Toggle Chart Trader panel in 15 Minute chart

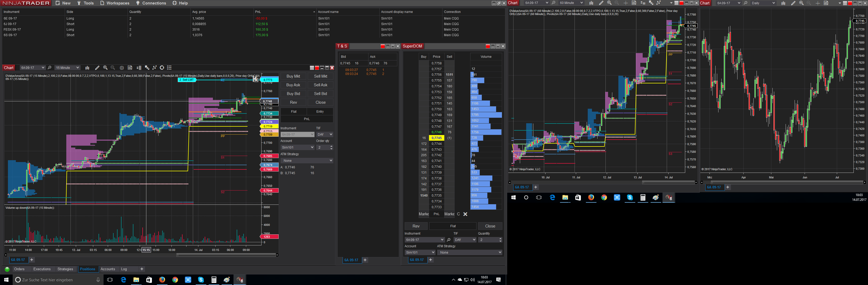coord(139,68)
